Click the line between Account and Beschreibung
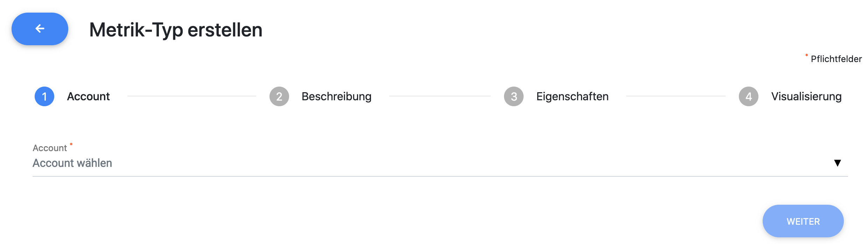 [x=192, y=96]
